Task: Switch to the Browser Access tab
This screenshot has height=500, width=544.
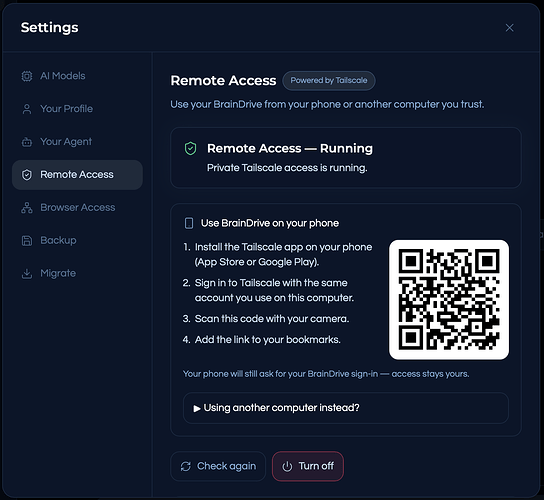Action: pos(77,207)
